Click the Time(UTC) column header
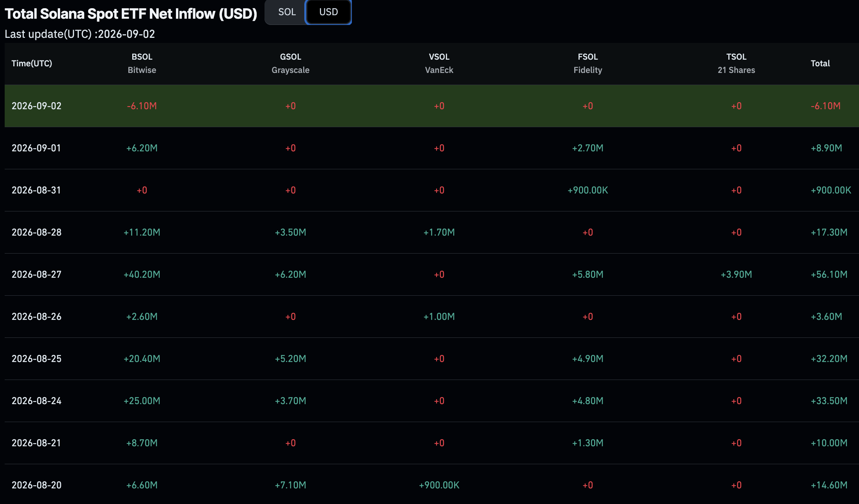 pyautogui.click(x=32, y=63)
